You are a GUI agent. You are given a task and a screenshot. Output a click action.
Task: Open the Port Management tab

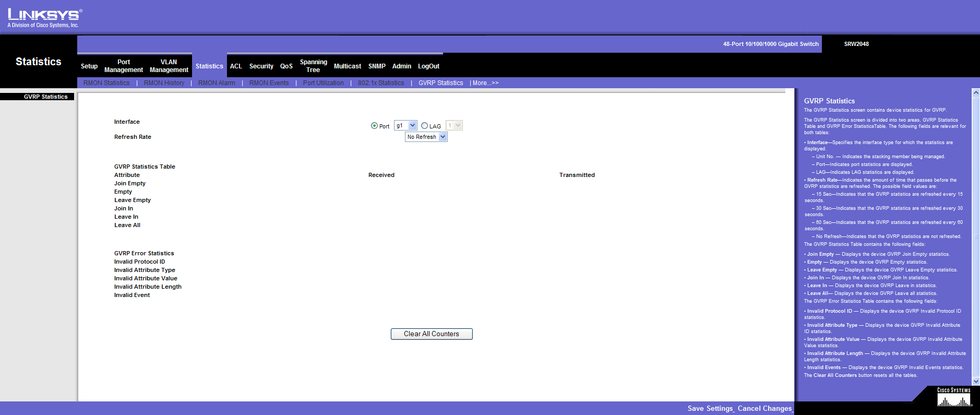[124, 66]
